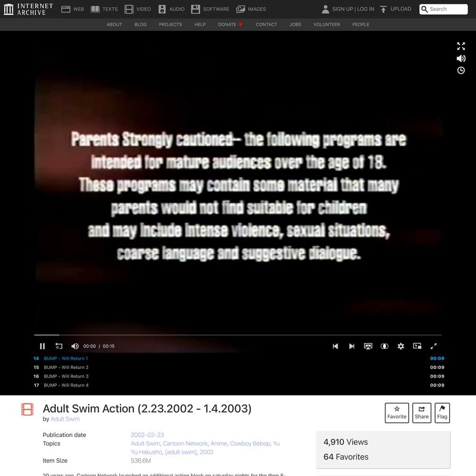The image size is (476, 476).
Task: Skip to previous track
Action: point(335,346)
